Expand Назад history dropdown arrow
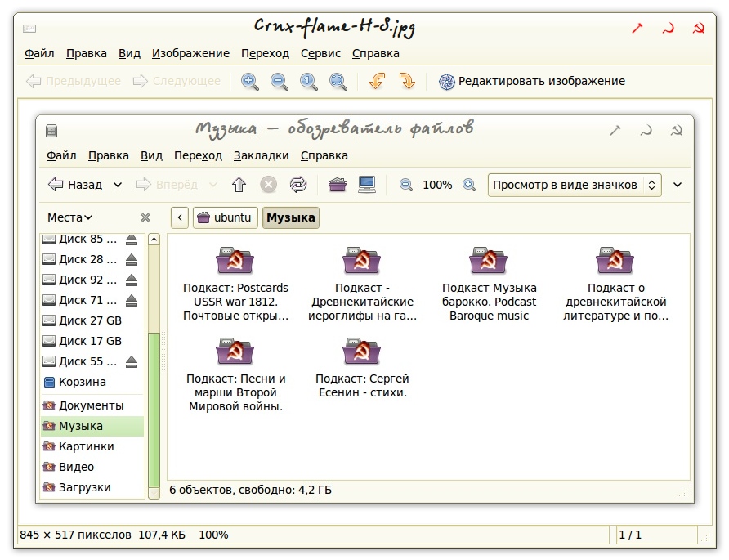Screen dimensions: 729x560 (x=118, y=185)
